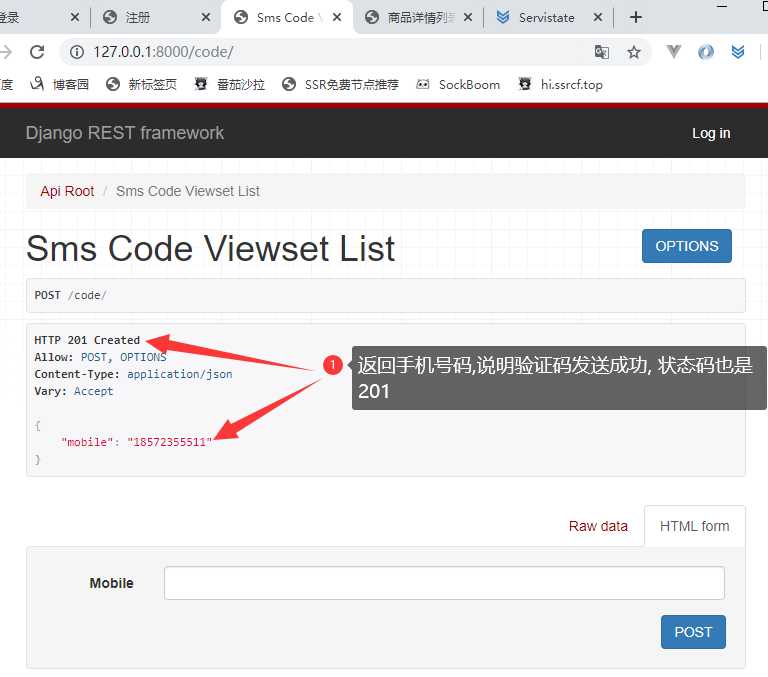Go to Api Root breadcrumb
768x677 pixels.
(67, 191)
